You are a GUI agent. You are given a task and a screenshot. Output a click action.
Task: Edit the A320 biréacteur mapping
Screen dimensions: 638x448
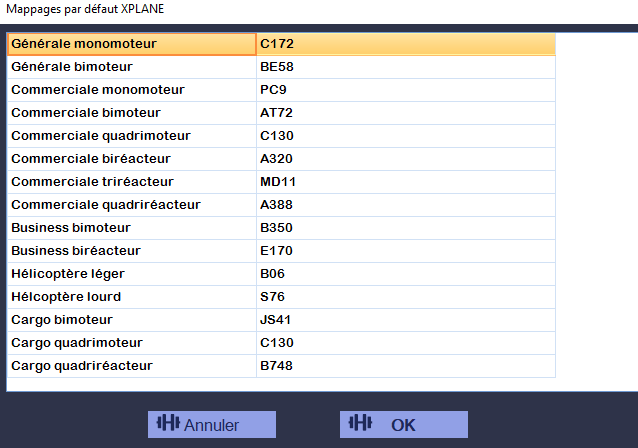click(406, 159)
